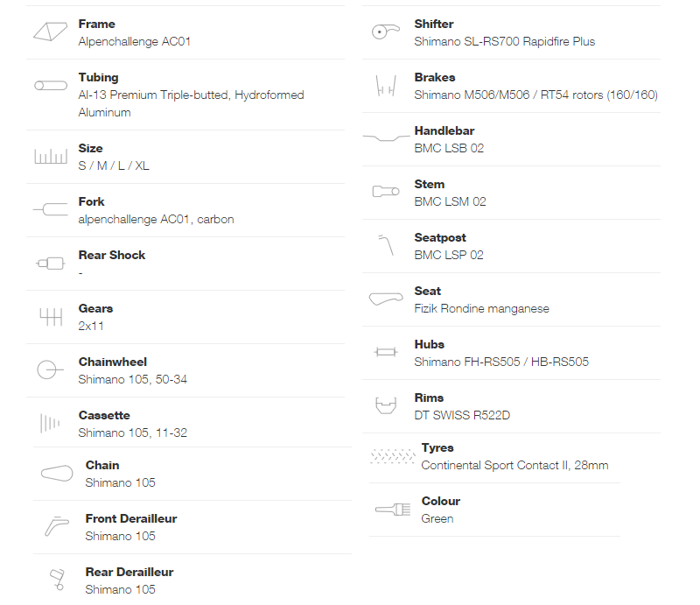Viewport: 700px width, 605px height.
Task: Click the Size ruler icon
Action: (x=51, y=156)
